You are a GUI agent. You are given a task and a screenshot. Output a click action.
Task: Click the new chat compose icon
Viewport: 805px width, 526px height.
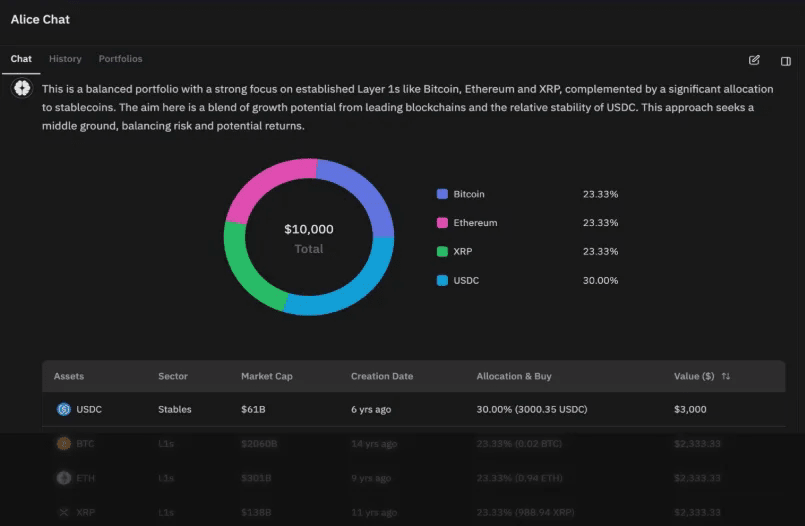pos(754,60)
